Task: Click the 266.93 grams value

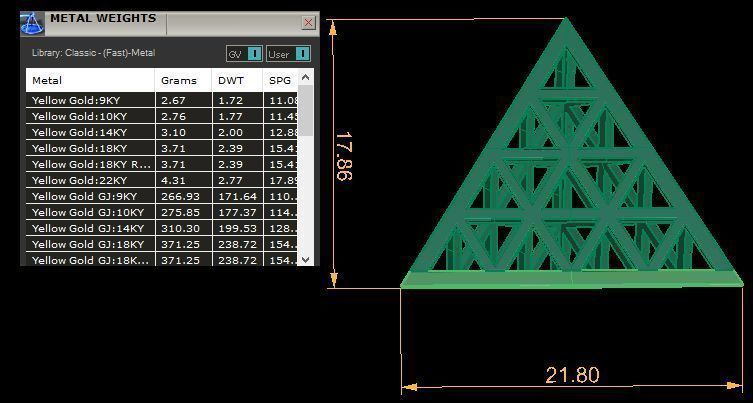Action: (x=180, y=196)
